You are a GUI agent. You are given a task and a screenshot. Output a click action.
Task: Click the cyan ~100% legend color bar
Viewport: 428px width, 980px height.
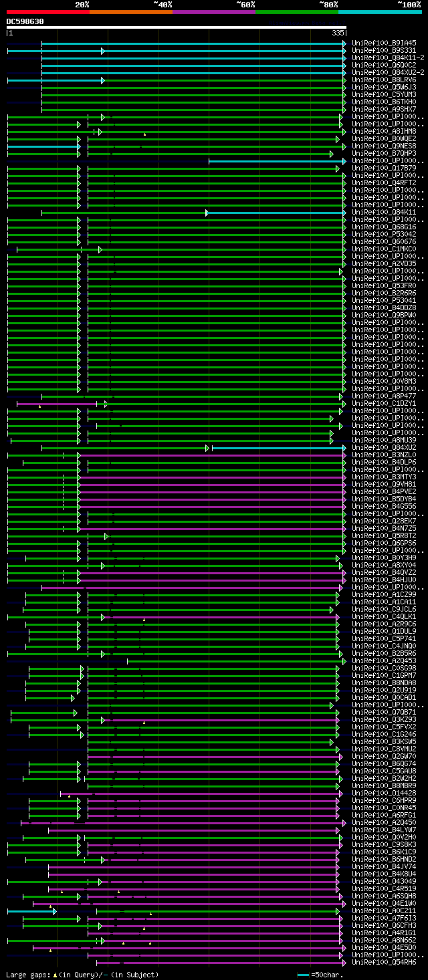pos(380,12)
